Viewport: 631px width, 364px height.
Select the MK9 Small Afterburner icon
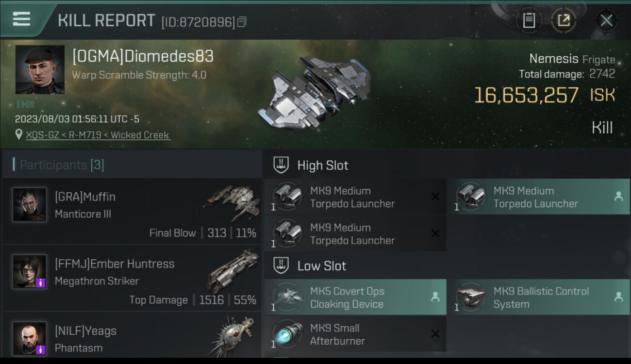point(287,334)
